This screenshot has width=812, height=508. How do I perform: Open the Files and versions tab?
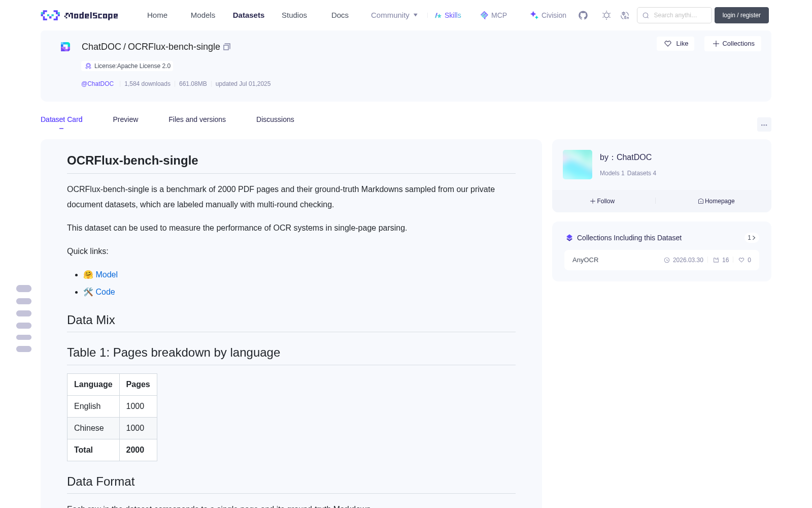[197, 119]
